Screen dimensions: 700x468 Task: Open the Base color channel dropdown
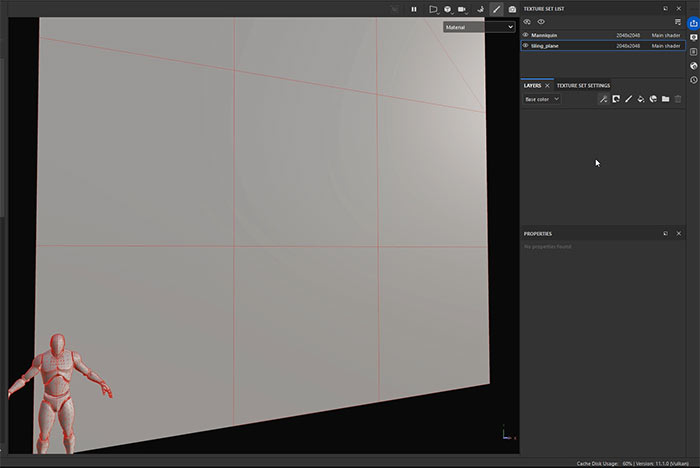point(542,99)
